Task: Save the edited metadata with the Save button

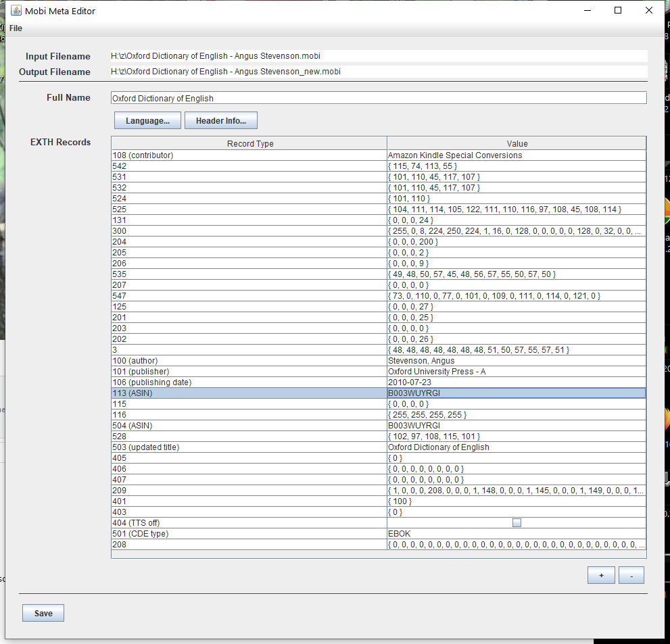Action: (43, 613)
